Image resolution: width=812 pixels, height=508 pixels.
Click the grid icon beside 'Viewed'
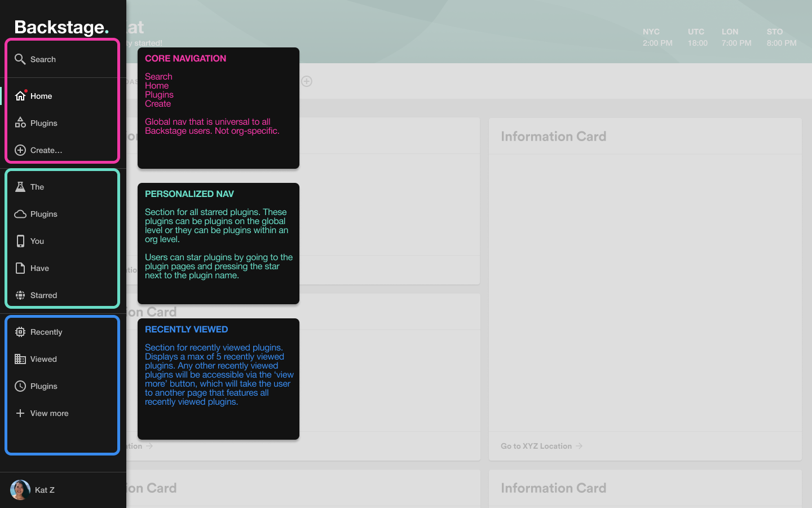[20, 359]
